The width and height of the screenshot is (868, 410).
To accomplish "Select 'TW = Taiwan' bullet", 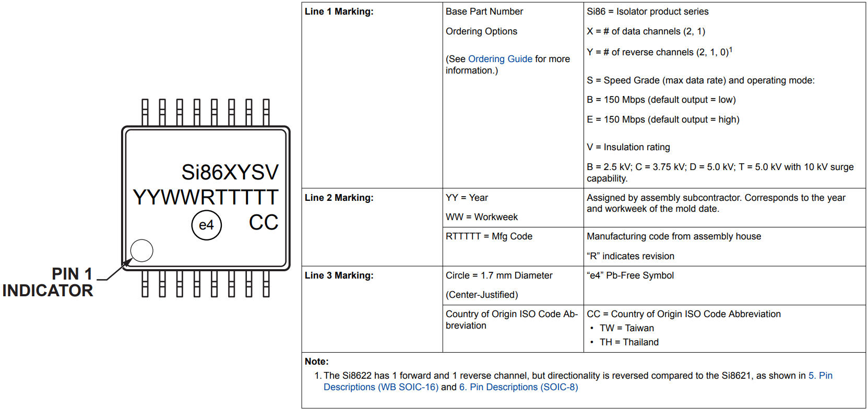I will pyautogui.click(x=627, y=328).
